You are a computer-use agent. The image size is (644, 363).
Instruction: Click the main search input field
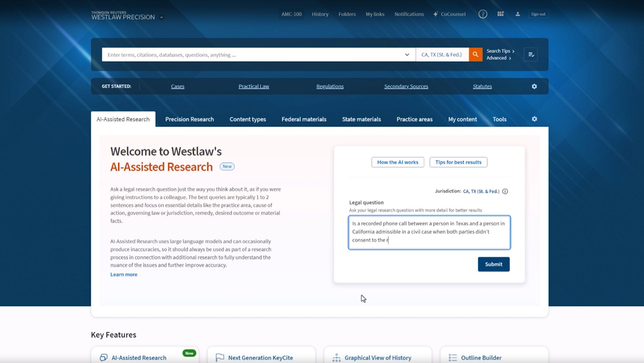coord(253,55)
